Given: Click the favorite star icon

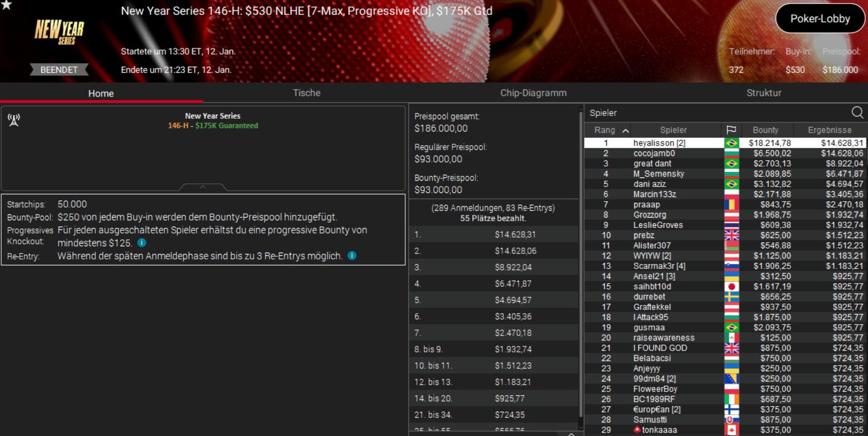Looking at the screenshot, I should (6, 5).
